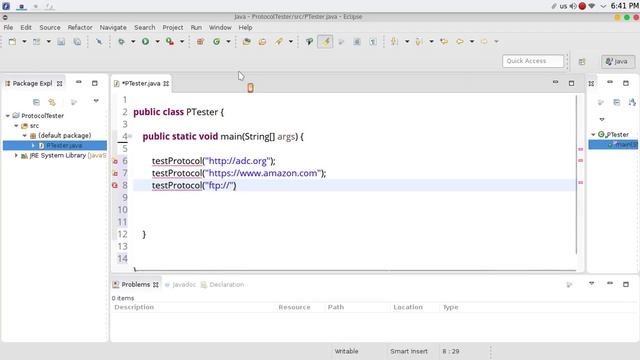Open the Window menu

(220, 27)
